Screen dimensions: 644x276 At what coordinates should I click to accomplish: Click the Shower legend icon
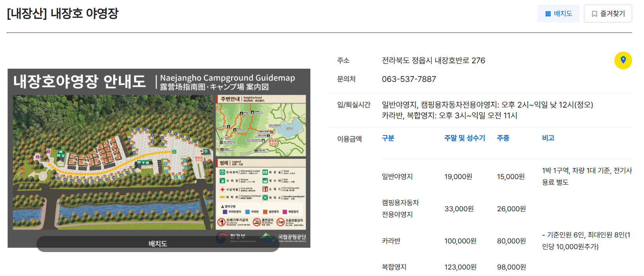pyautogui.click(x=222, y=181)
